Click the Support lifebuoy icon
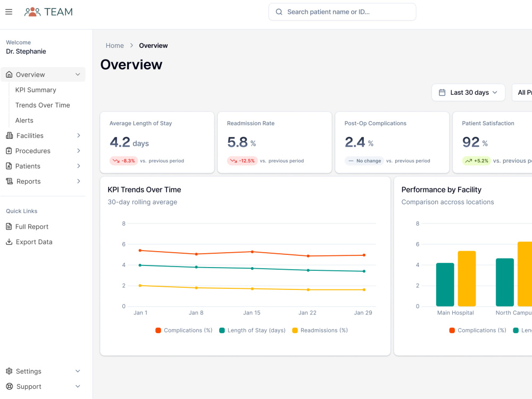Screen dimensions: 532x399 (x=9, y=386)
